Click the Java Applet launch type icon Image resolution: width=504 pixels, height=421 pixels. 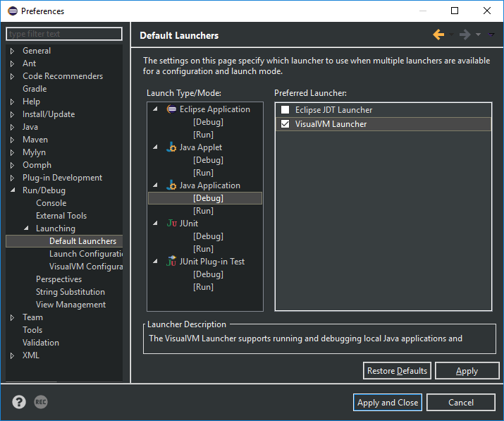(x=171, y=147)
